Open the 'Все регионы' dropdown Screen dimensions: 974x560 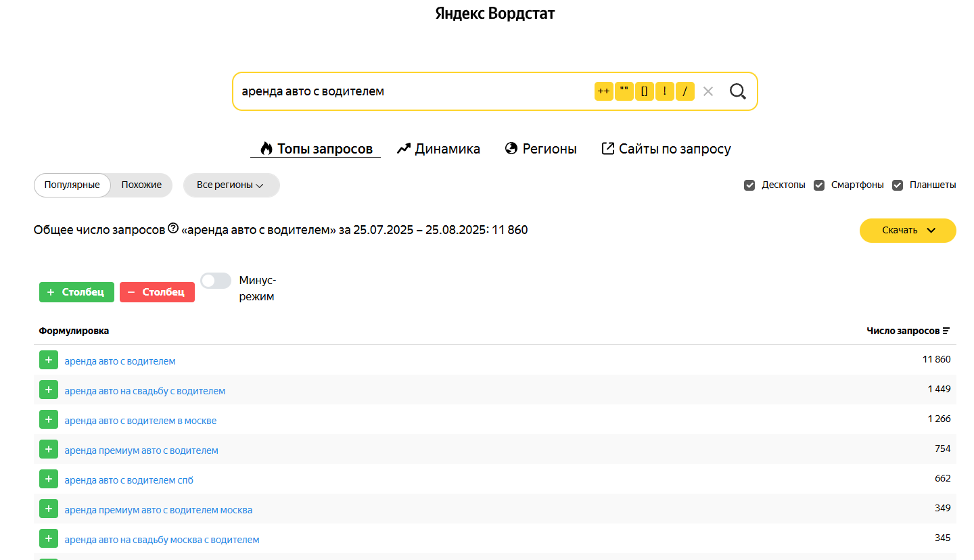pos(231,185)
